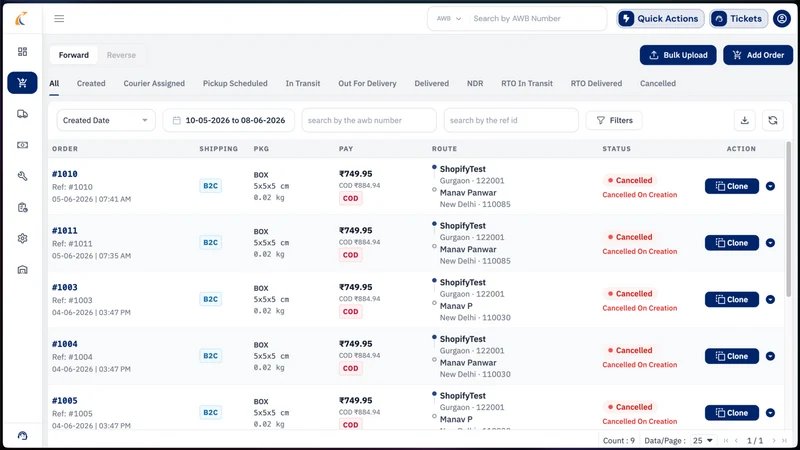Expand more actions for order #1011
This screenshot has height=450, width=800.
(x=770, y=243)
